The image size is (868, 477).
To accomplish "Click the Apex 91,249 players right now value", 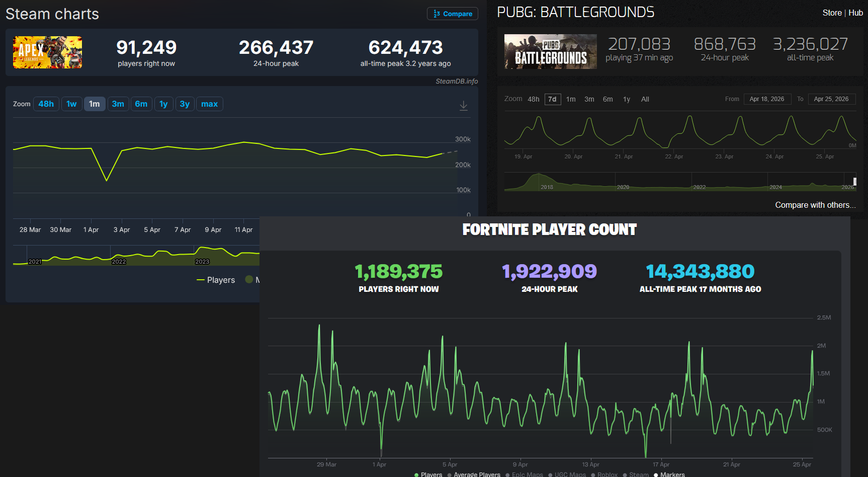I will point(146,47).
